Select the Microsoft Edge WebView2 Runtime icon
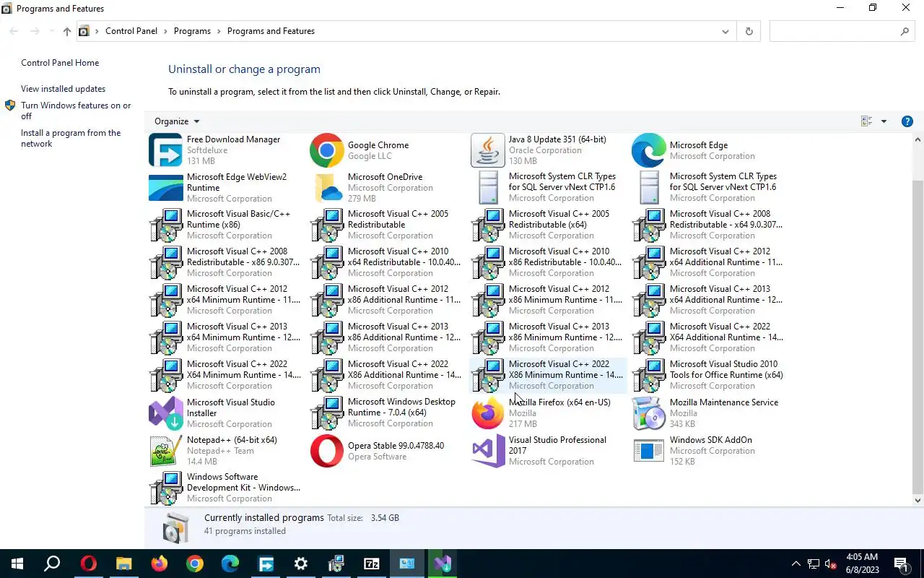 (165, 188)
